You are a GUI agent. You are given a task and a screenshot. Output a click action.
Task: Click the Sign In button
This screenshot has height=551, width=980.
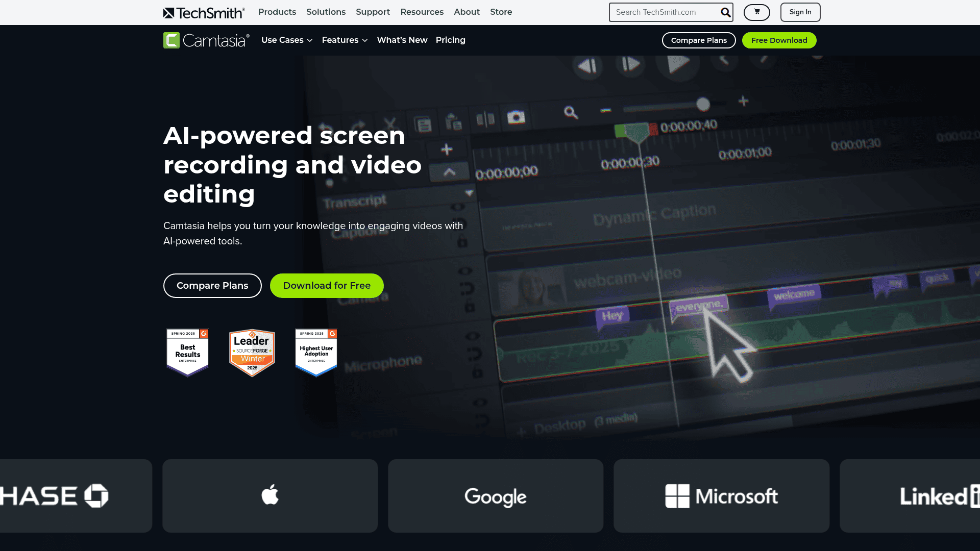[800, 12]
